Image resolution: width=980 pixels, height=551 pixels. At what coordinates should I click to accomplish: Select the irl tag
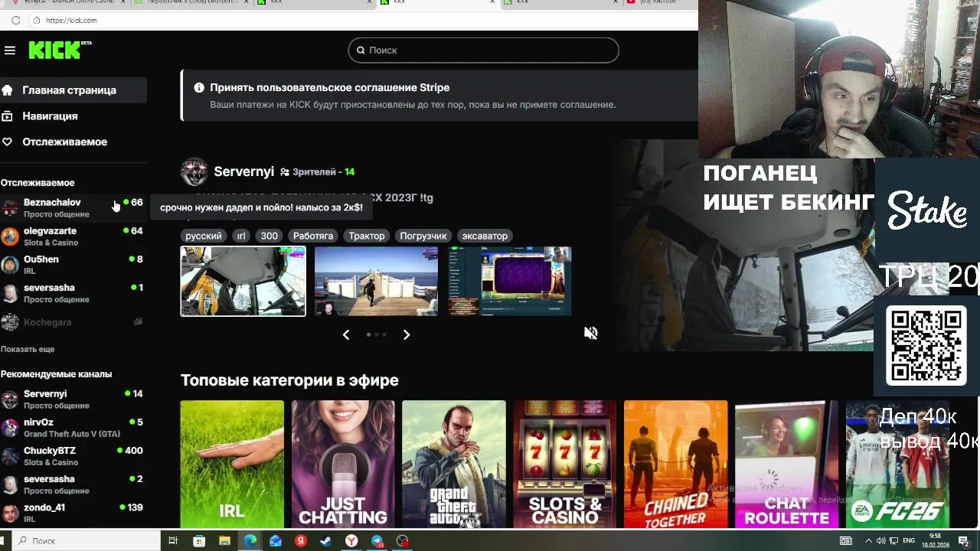point(241,236)
